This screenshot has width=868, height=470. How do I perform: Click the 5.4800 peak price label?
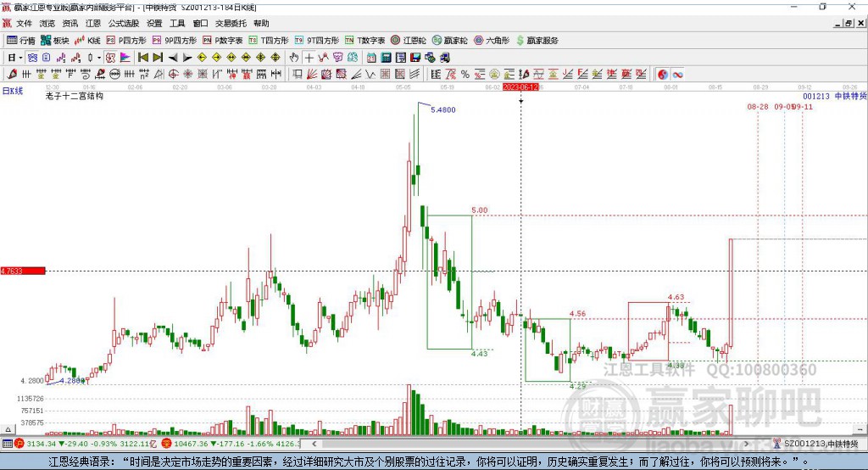442,109
